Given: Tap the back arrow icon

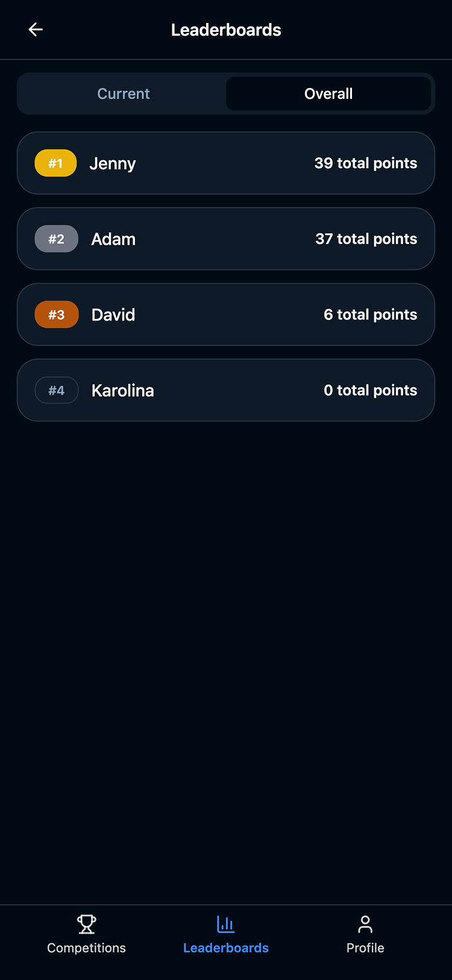Looking at the screenshot, I should click(x=36, y=30).
